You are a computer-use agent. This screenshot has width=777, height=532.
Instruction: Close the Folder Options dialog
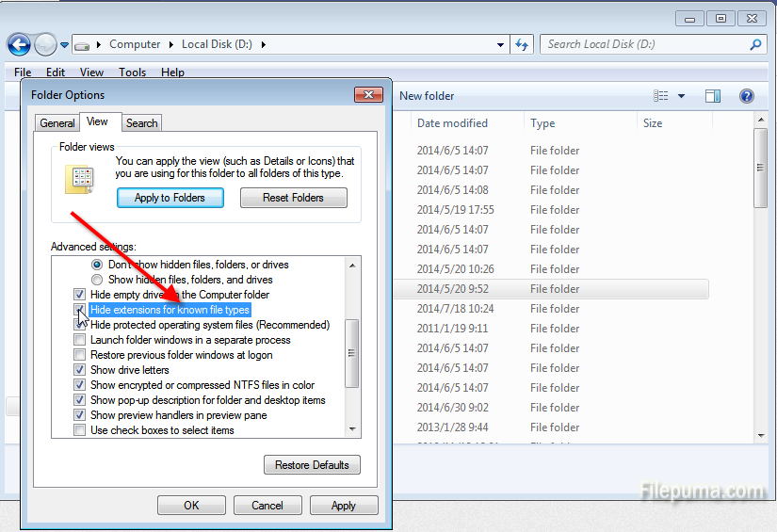click(x=367, y=95)
